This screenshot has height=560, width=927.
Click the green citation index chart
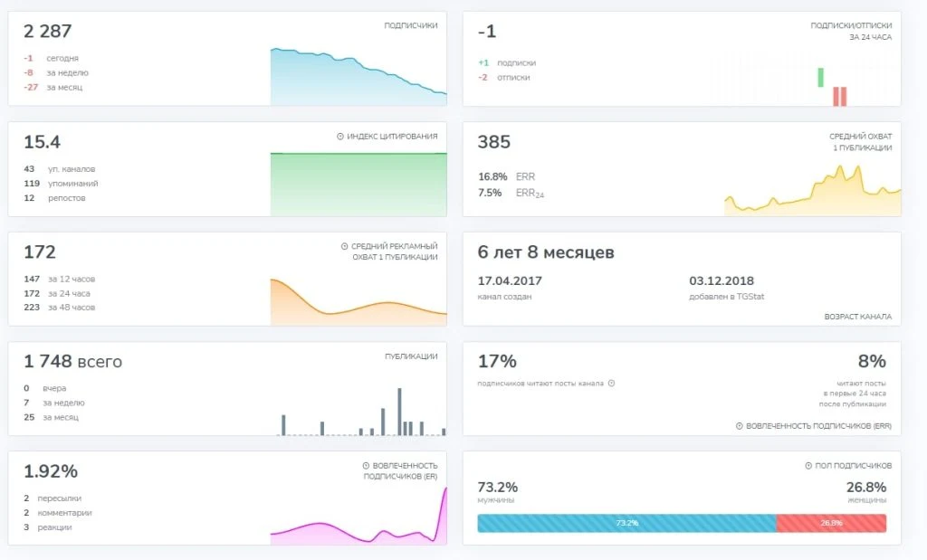pyautogui.click(x=358, y=185)
